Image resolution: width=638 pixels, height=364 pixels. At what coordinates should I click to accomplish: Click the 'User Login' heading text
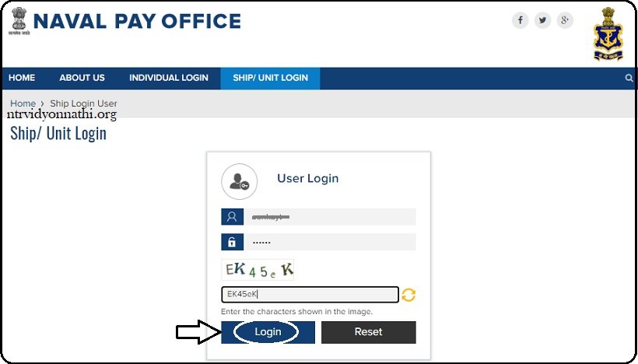coord(307,179)
